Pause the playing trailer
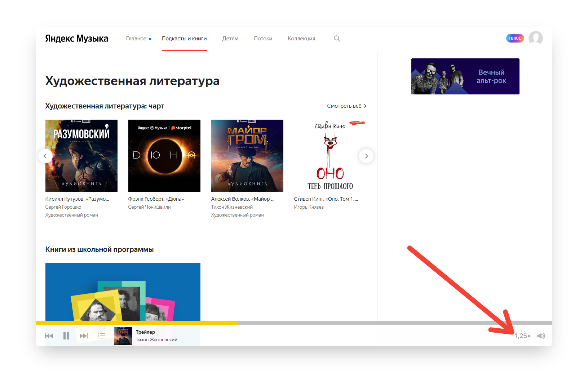Screen dimensions: 588x373 (66, 336)
